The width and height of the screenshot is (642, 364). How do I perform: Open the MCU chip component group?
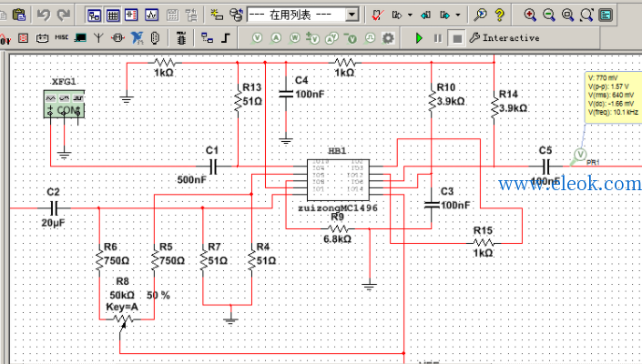(181, 38)
